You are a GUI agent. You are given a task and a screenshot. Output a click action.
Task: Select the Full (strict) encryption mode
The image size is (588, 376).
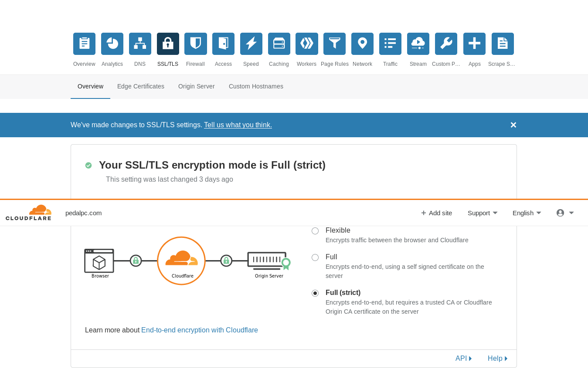(315, 293)
